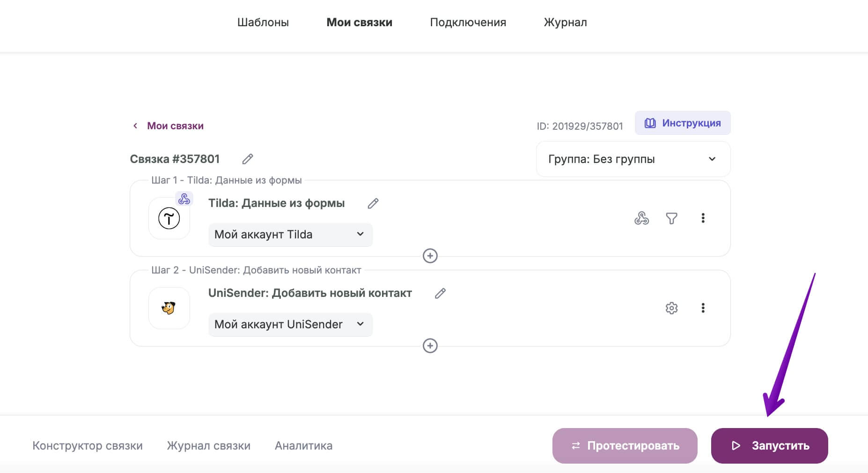Open the Подключения tab
Screen dimensions: 868x473
point(468,22)
